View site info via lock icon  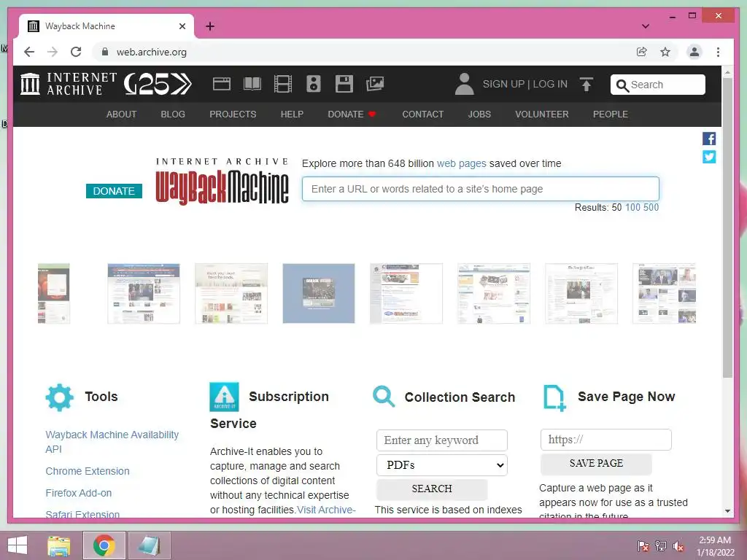105,52
